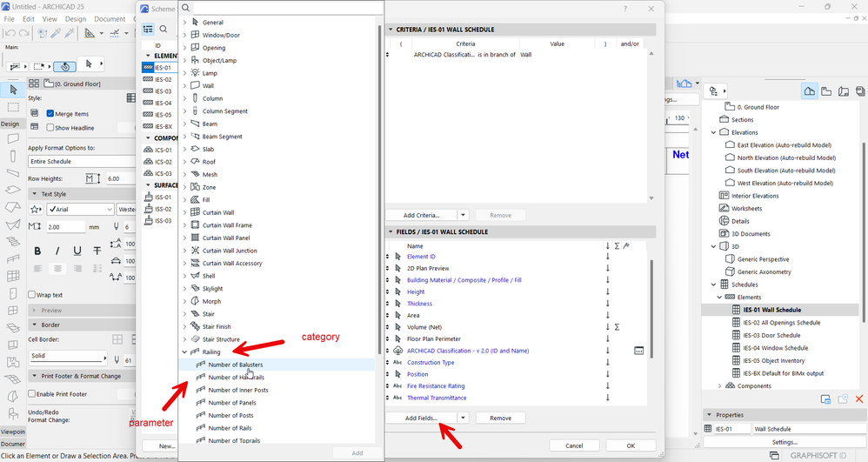Click the Row Heights icon

(92, 178)
